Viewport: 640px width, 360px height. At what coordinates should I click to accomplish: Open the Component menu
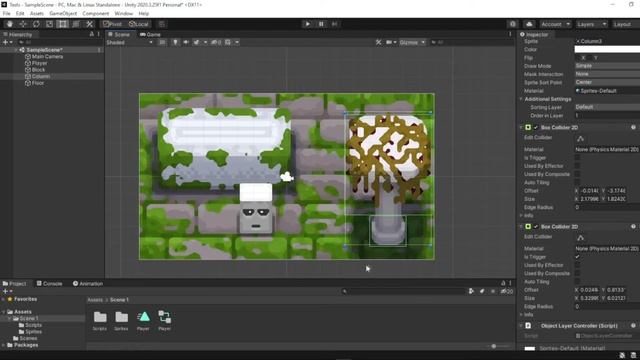coord(96,13)
